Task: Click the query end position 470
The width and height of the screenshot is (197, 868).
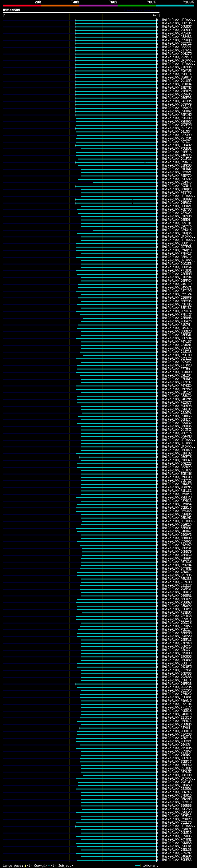Action: 155,15
